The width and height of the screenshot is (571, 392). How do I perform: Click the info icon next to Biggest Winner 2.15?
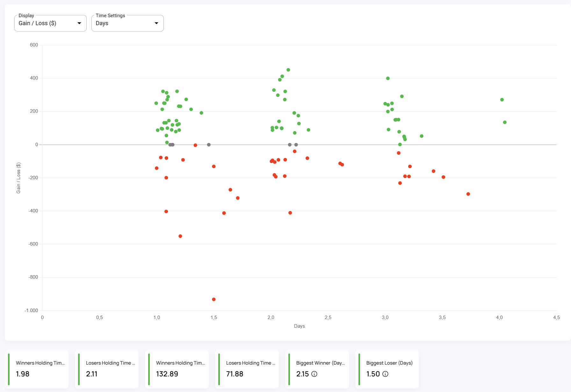(314, 374)
